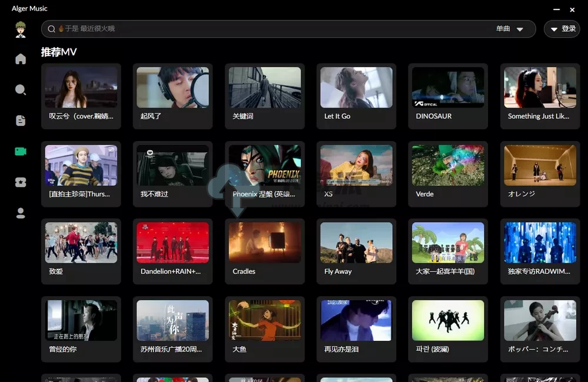This screenshot has width=588, height=382.
Task: Open the 파란 (波澜) MV card
Action: point(447,329)
